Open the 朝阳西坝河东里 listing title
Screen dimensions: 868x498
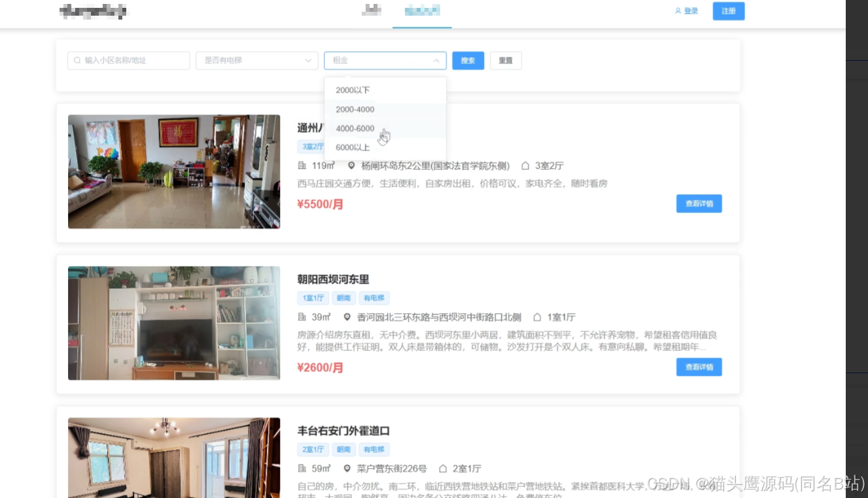pos(334,280)
